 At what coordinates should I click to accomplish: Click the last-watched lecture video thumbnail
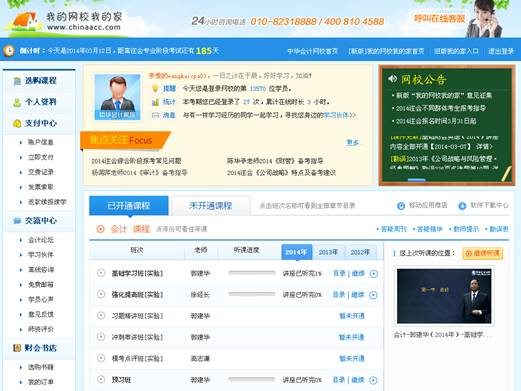click(x=444, y=296)
